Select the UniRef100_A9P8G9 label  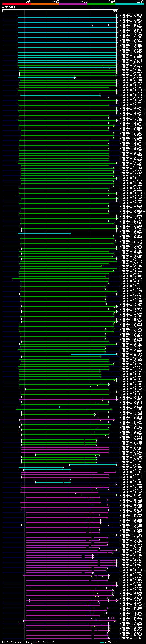point(131,77)
